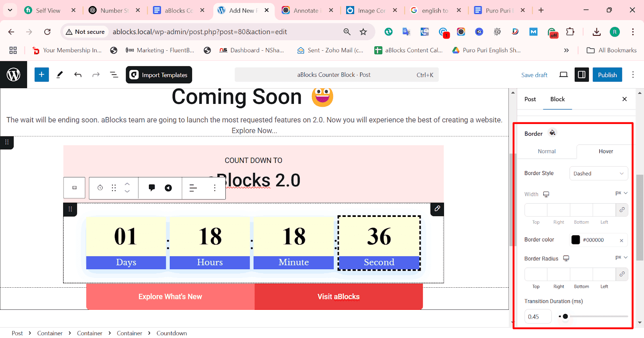Open the Border Style Dashed dropdown
Image resolution: width=644 pixels, height=338 pixels.
click(x=599, y=173)
